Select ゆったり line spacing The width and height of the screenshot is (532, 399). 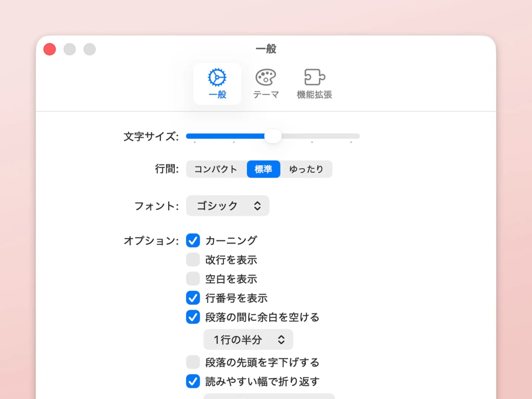pyautogui.click(x=306, y=169)
